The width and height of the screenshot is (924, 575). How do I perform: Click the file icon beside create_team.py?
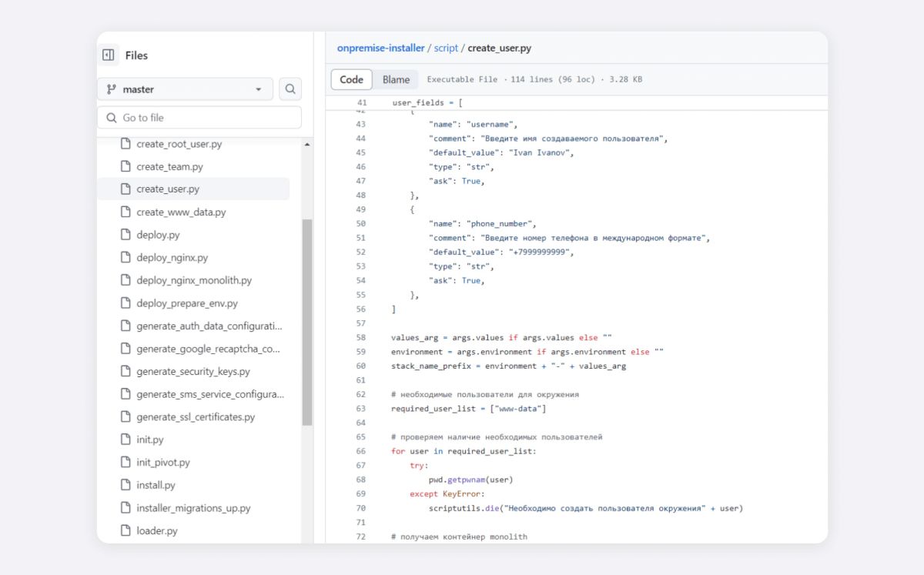pyautogui.click(x=126, y=166)
